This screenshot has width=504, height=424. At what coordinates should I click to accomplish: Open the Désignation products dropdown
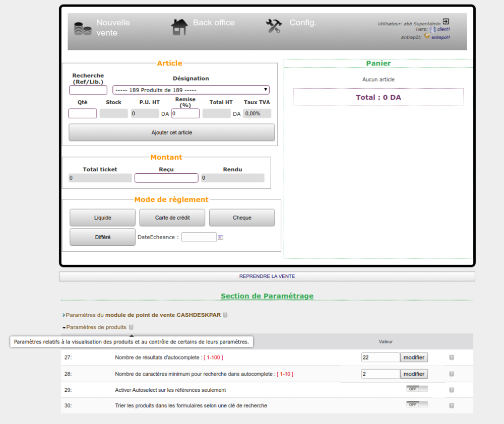[191, 90]
